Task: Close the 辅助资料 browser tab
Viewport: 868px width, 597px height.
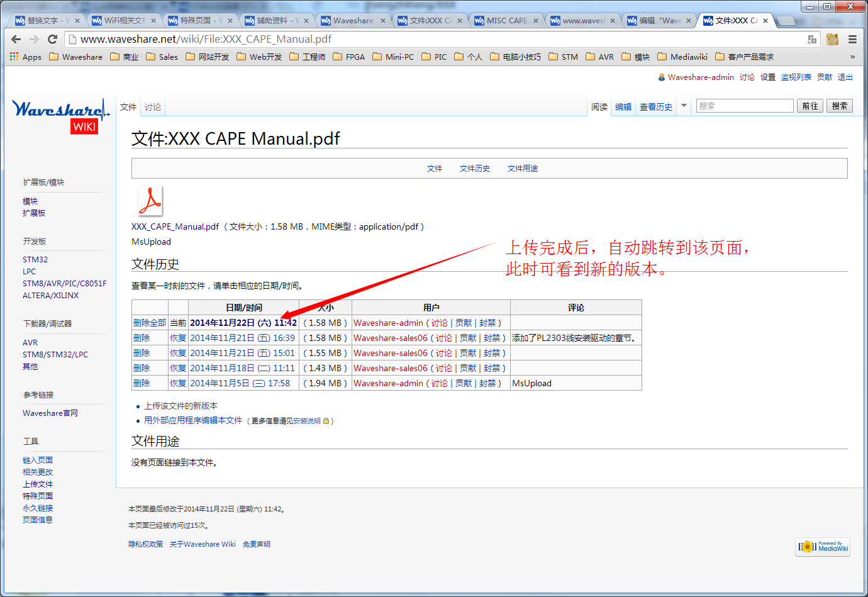Action: click(x=306, y=21)
